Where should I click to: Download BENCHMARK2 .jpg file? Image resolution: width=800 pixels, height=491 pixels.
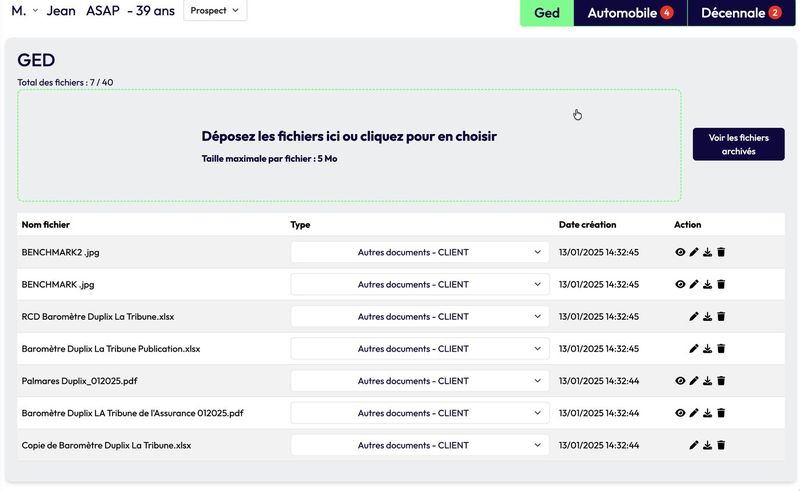coord(708,252)
